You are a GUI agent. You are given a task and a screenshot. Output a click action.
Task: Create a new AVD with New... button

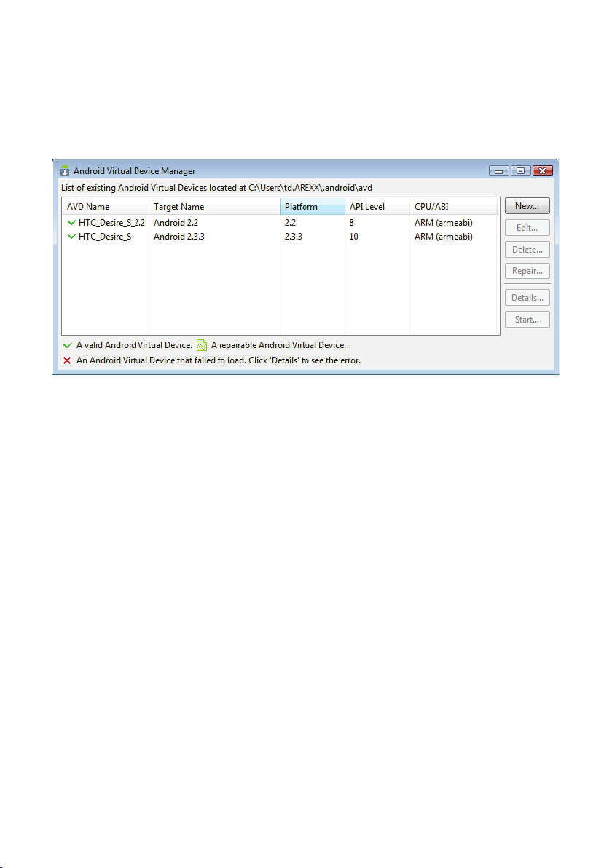tap(527, 206)
